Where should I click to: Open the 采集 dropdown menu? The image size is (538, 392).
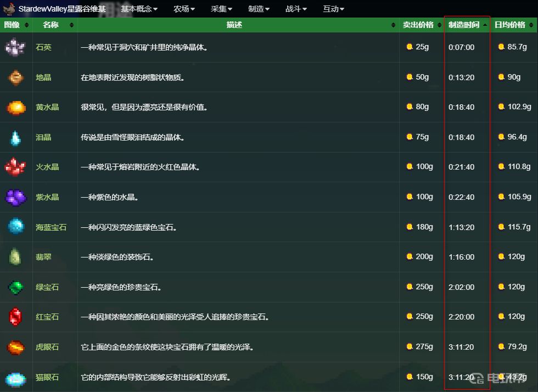tap(221, 9)
